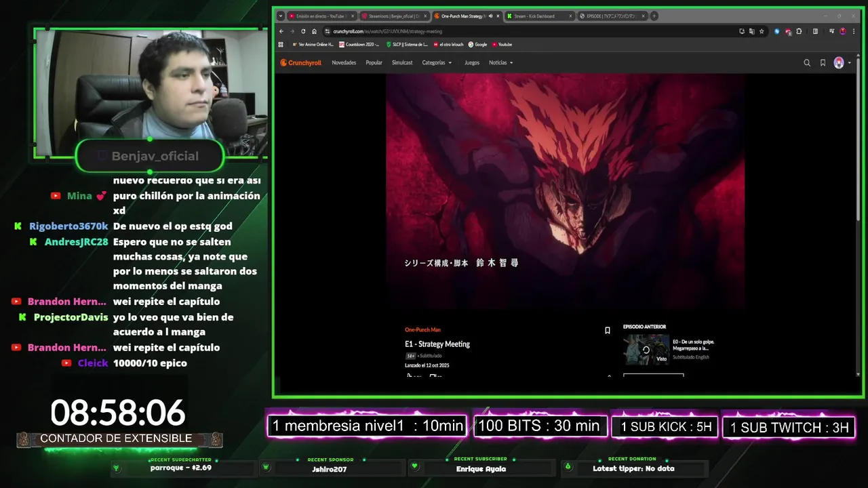Open the Chrome side panel icon
868x488 pixels.
click(815, 31)
